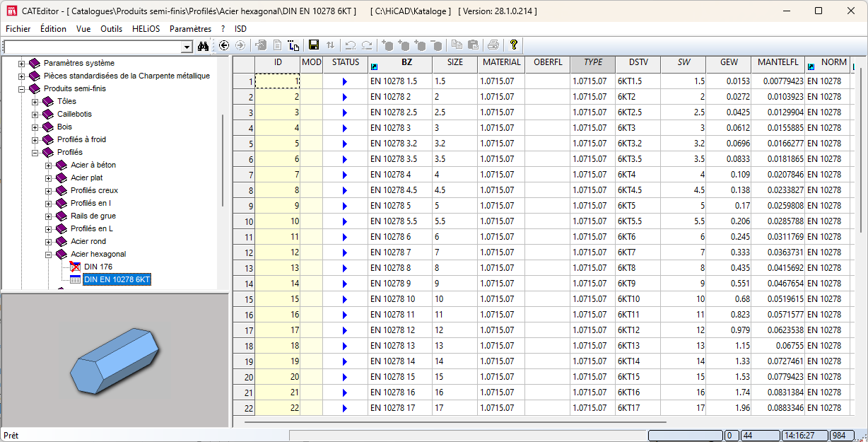868x442 pixels.
Task: Open help with the yellow question mark icon
Action: [514, 45]
